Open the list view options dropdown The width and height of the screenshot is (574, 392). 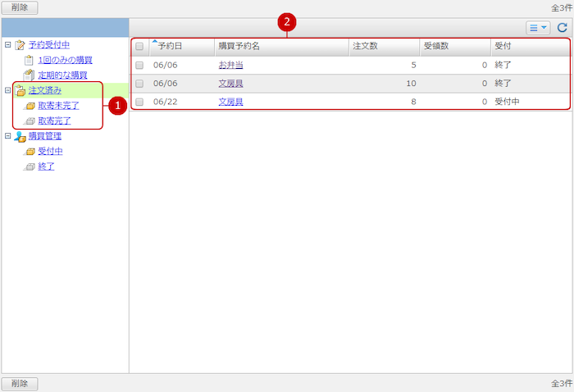pos(538,28)
